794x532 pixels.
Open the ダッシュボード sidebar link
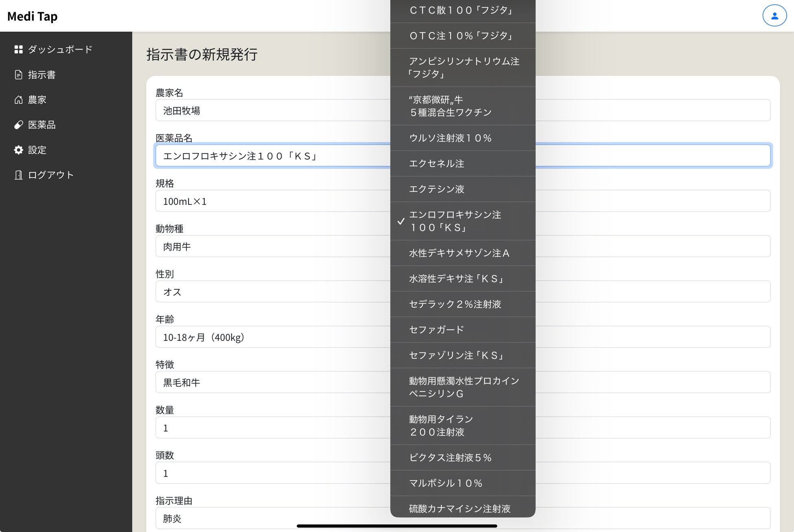60,49
